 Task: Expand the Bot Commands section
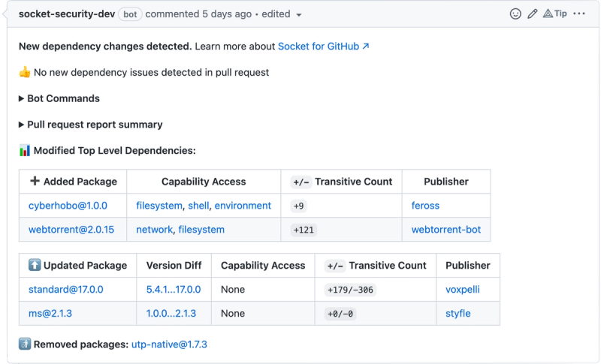pyautogui.click(x=59, y=98)
